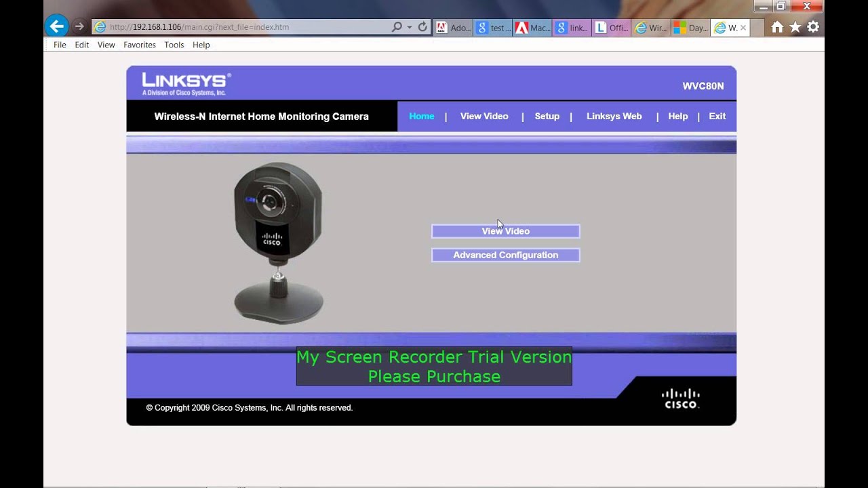Viewport: 868px width, 488px height.
Task: Switch to the 'Mac...' Adobe tab
Action: pyautogui.click(x=533, y=28)
